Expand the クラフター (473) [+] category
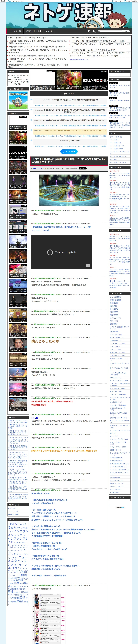Viewport: 138px width, 644px height. pos(117,355)
